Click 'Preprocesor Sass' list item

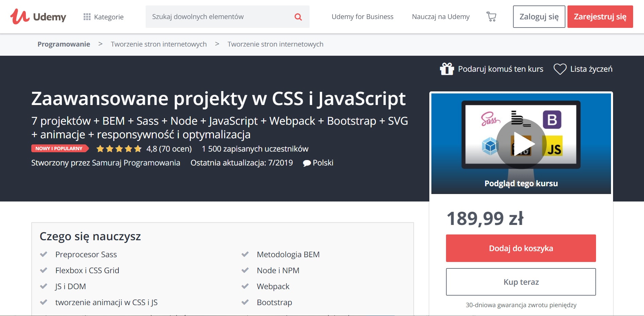[x=86, y=254]
